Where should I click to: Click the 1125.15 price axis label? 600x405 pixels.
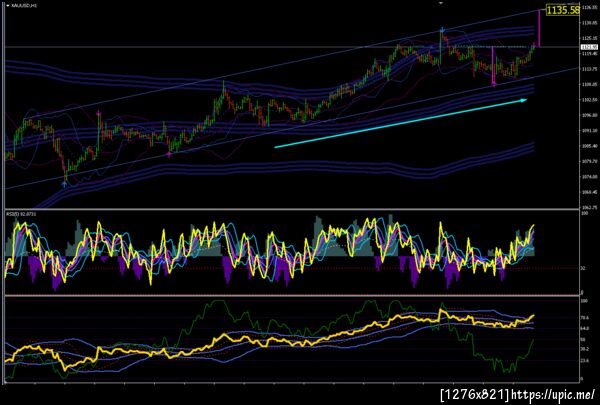point(589,38)
